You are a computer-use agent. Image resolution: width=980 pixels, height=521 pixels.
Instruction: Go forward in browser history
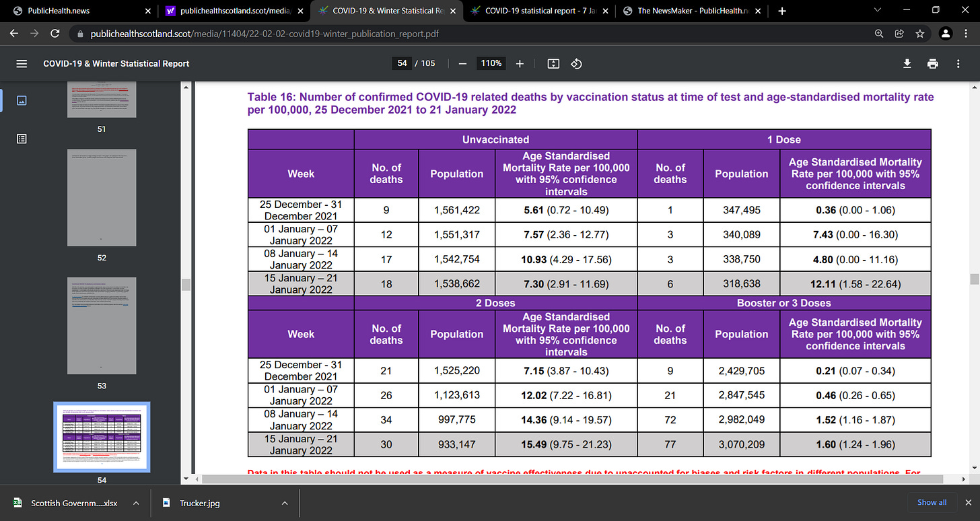coord(35,33)
